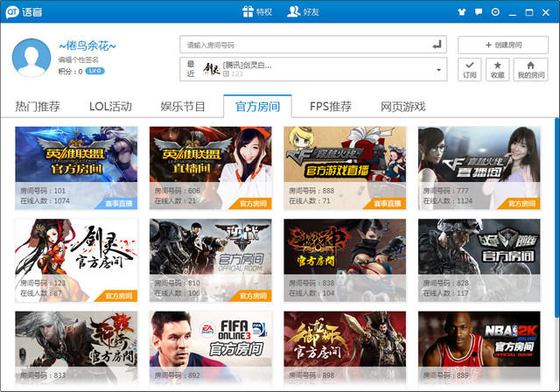Click username ~倦鸟余花~
The height and width of the screenshot is (392, 560).
[87, 45]
